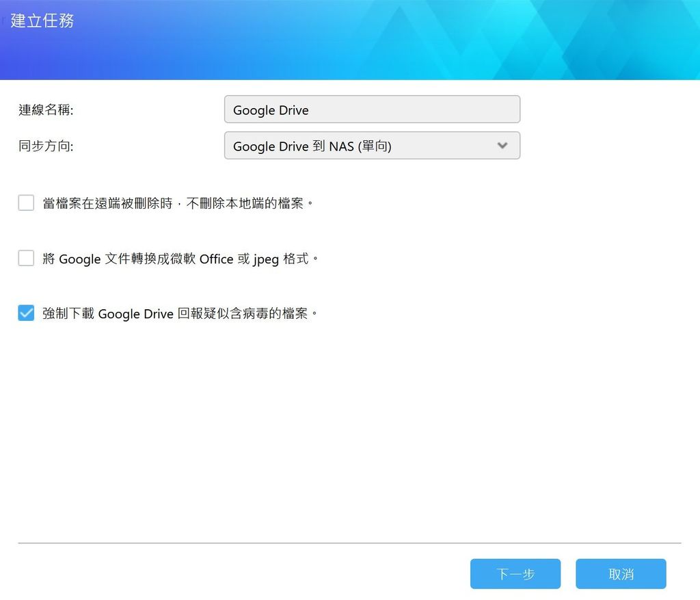Viewport: 700px width, 600px height.
Task: Enable keeping local files when remote deleted
Action: coord(26,203)
